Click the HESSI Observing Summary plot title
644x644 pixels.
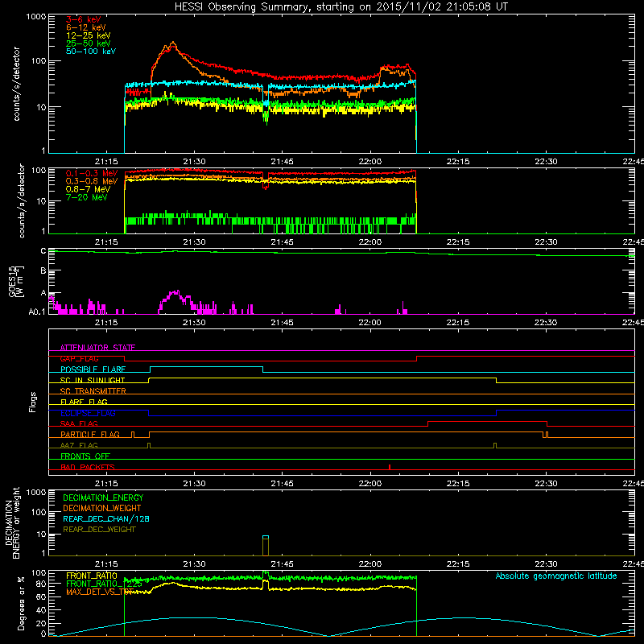(x=341, y=7)
